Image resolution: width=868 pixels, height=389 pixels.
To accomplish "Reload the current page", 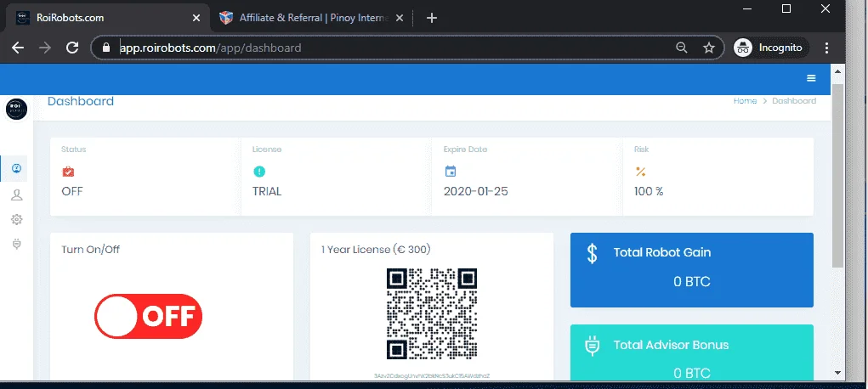I will pyautogui.click(x=72, y=48).
